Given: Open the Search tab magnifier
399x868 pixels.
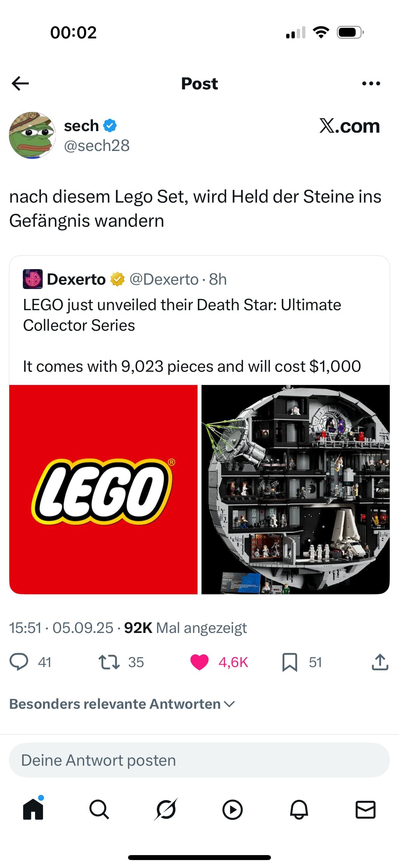Looking at the screenshot, I should pyautogui.click(x=99, y=809).
